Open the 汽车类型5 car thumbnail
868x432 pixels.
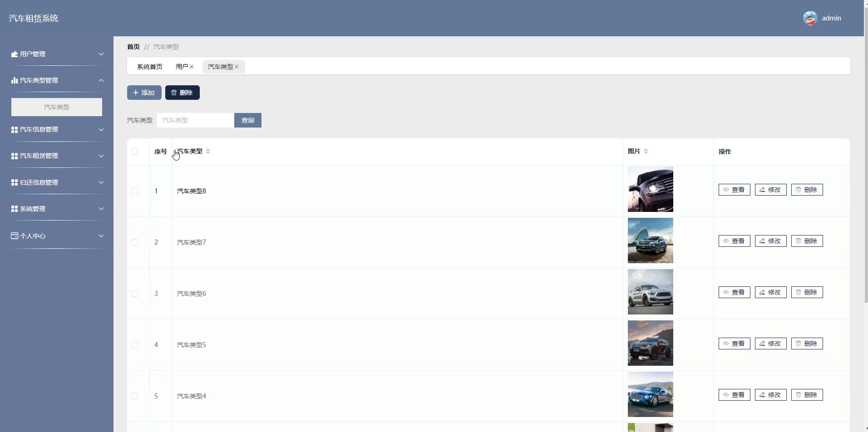click(x=651, y=343)
